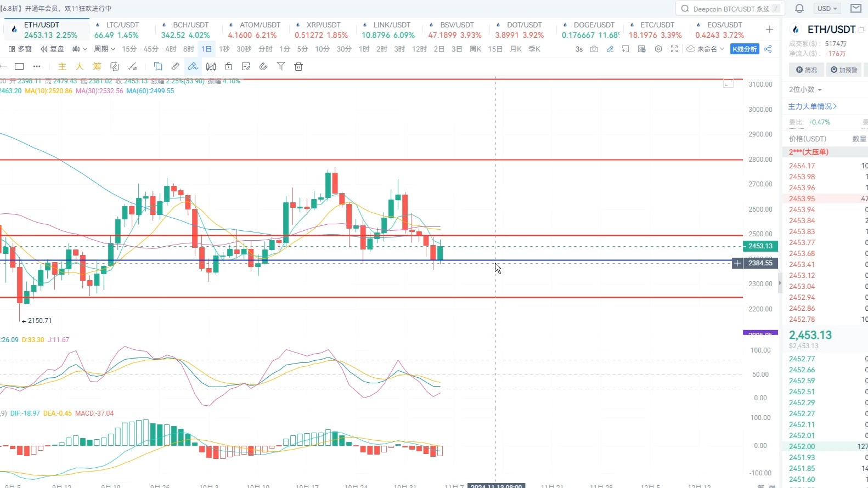Open the LINK/USDT tab
The height and width of the screenshot is (488, 868).
point(390,30)
